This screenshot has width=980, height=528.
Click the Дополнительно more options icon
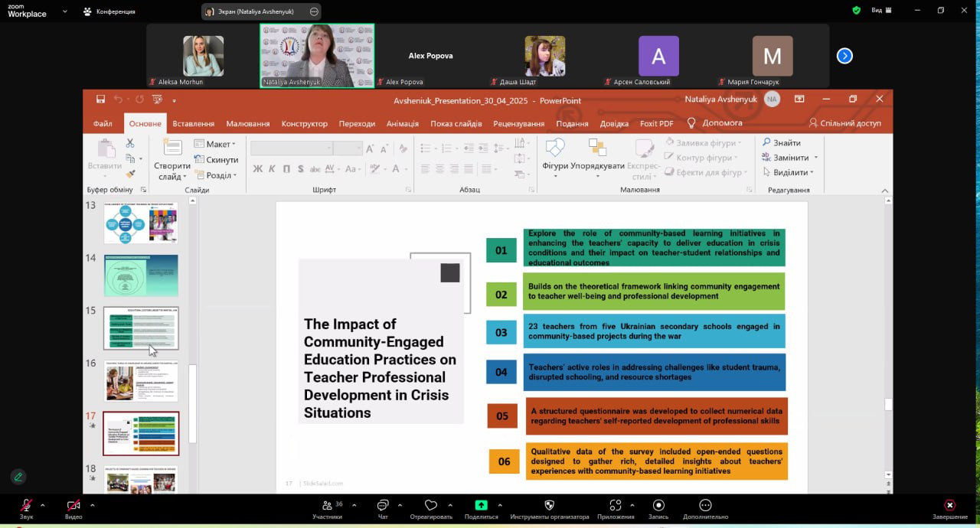705,506
